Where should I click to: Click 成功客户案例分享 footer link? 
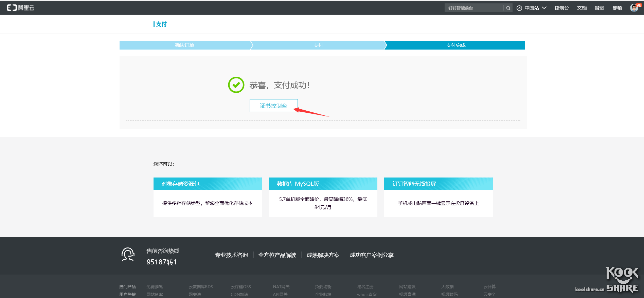tap(372, 255)
